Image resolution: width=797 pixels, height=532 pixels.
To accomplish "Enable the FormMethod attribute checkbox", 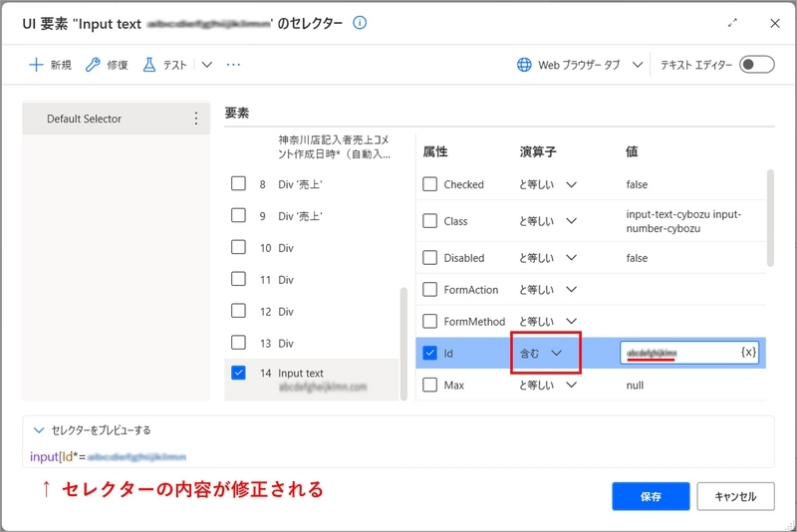I will point(430,321).
